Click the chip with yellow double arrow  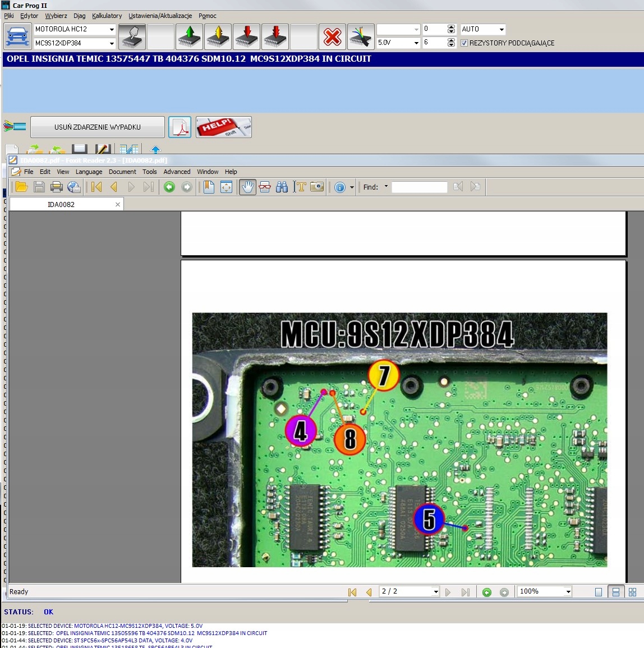coord(218,36)
